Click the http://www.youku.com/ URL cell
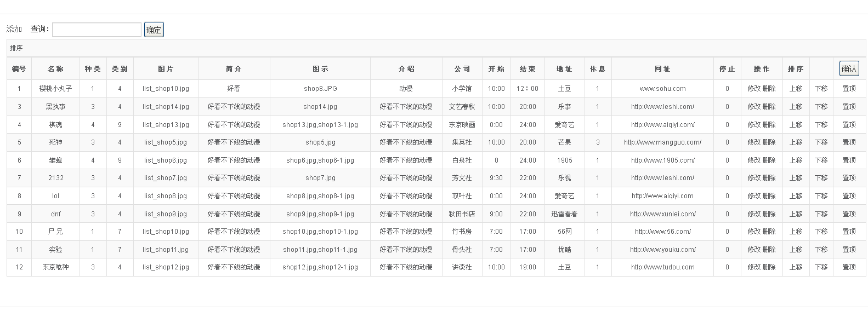This screenshot has width=868, height=328. (x=662, y=250)
